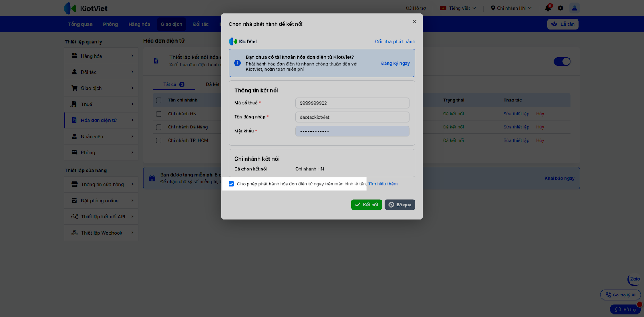Image resolution: width=644 pixels, height=317 pixels.
Task: Open Giao dịch top menu
Action: point(171,24)
